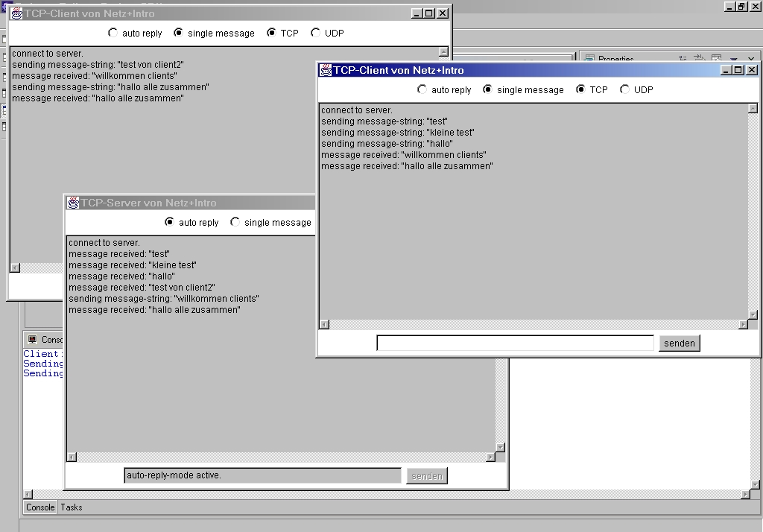Screen dimensions: 763x532
Task: Click the filter icon in Properties toolbar
Action: 700,59
